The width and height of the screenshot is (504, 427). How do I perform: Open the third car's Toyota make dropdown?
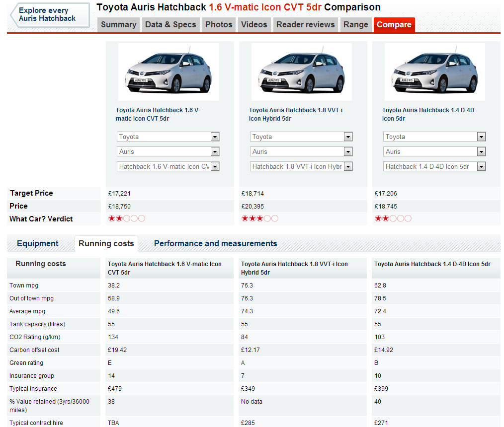point(434,137)
